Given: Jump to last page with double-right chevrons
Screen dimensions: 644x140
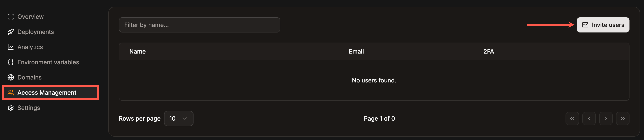Looking at the screenshot, I should click(623, 118).
